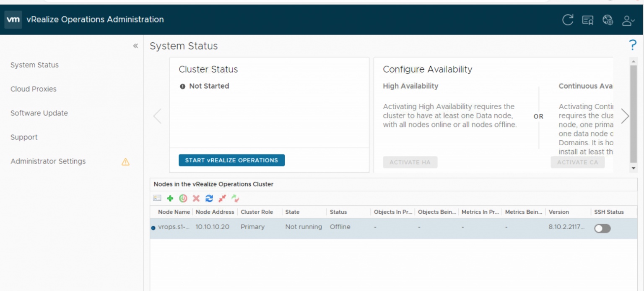Click the remove node red X icon
This screenshot has width=644, height=291.
pyautogui.click(x=196, y=198)
